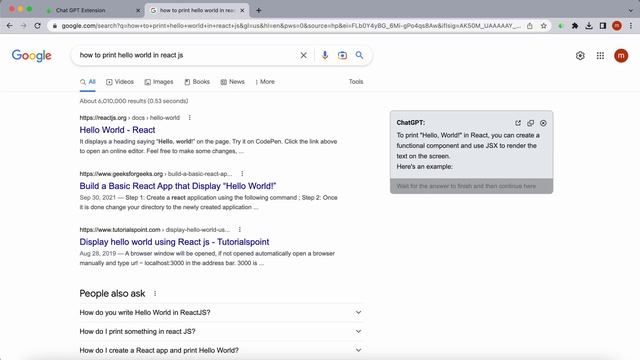Open the Extensions puzzle icon

575,26
